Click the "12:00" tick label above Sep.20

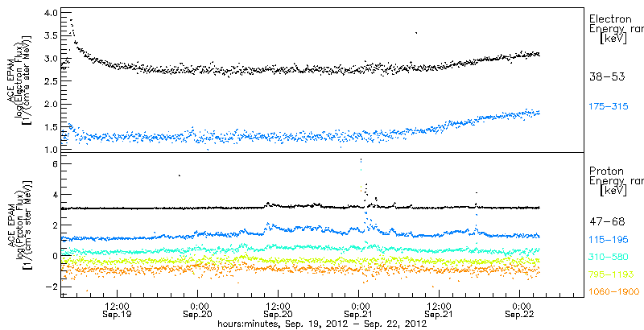[x=278, y=306]
